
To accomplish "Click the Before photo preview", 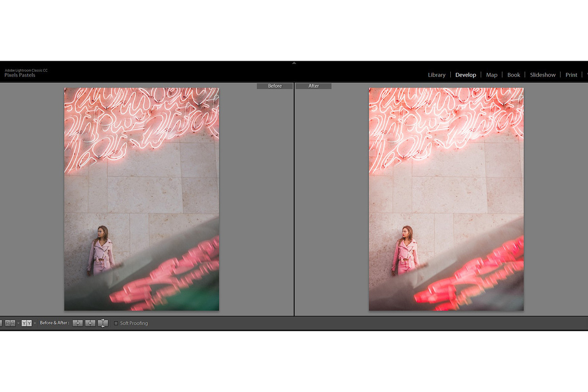I will click(142, 199).
